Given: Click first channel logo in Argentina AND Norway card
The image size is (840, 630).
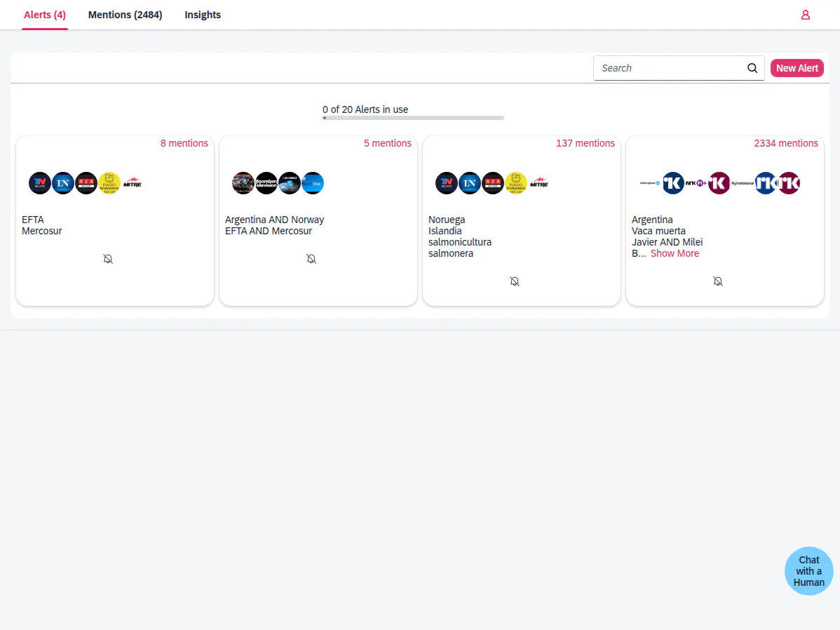Looking at the screenshot, I should tap(243, 183).
